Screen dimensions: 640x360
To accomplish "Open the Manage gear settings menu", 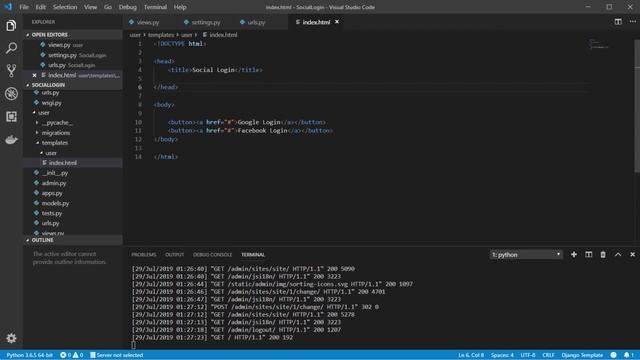I will (x=11, y=338).
